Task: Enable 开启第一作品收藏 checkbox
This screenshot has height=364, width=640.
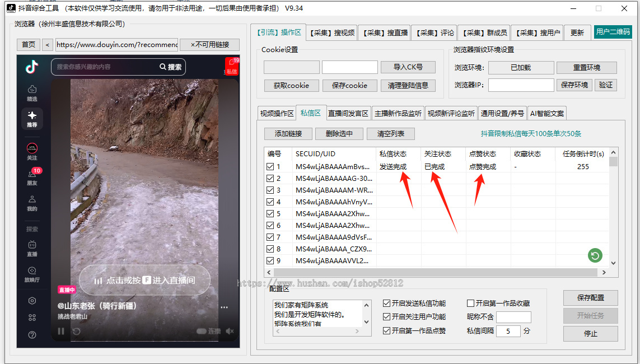Action: pyautogui.click(x=470, y=303)
